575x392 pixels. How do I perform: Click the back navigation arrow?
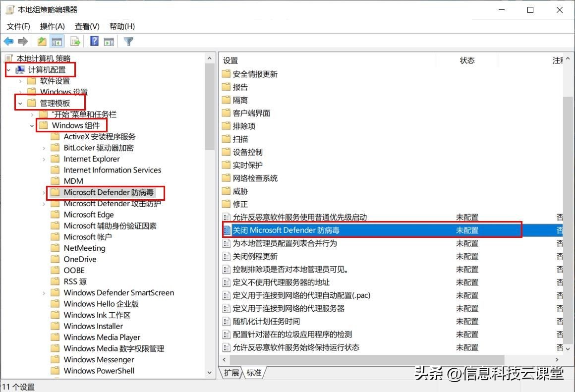[8, 42]
